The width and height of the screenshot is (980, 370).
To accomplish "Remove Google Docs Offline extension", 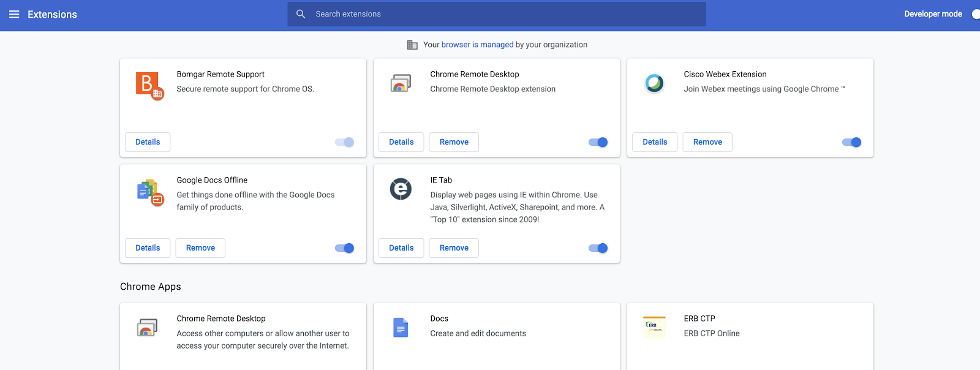I will 200,248.
